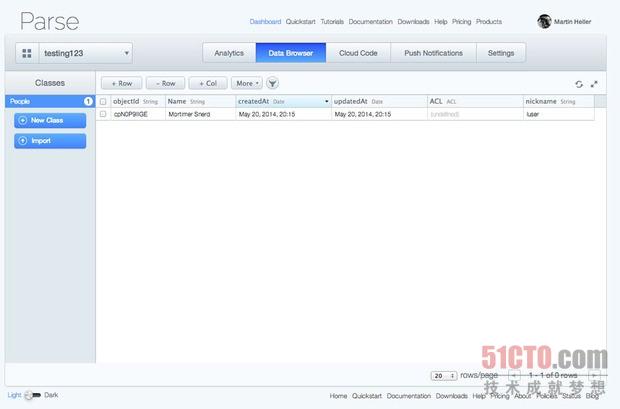Image resolution: width=620 pixels, height=409 pixels.
Task: Open Products in the top navigation
Action: click(489, 22)
